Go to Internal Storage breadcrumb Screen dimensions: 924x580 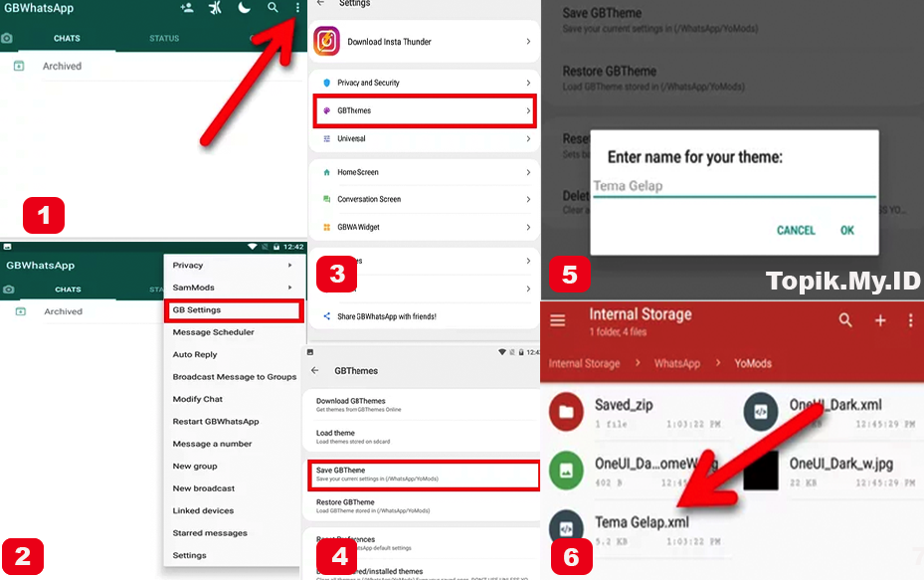[584, 364]
